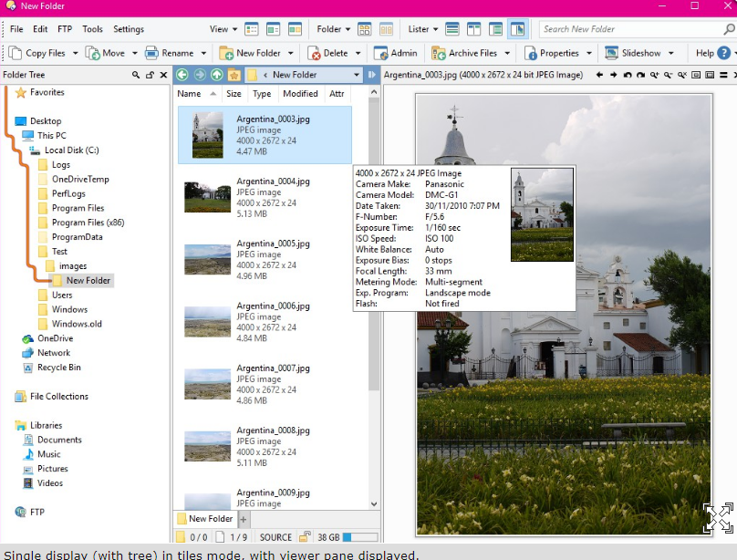Toggle the lock icon in status bar

pyautogui.click(x=305, y=537)
